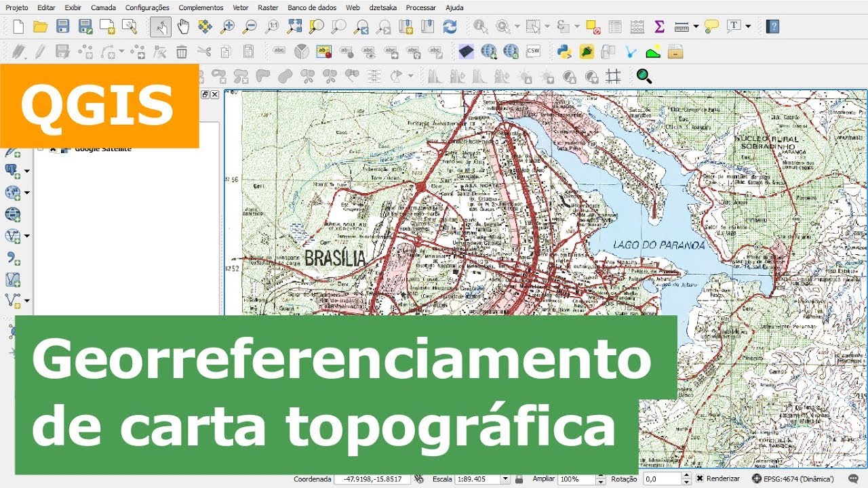Screen dimensions: 868x488
Task: Click the Rotação value field
Action: (663, 479)
